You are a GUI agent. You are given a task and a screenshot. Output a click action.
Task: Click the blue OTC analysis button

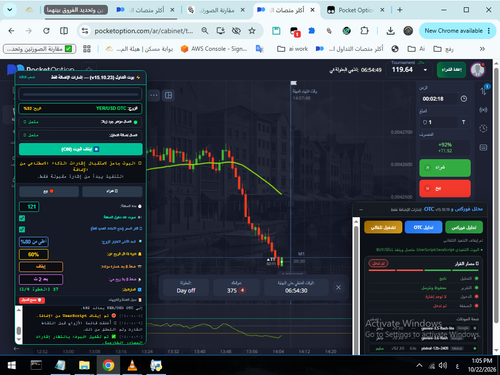[x=423, y=227]
